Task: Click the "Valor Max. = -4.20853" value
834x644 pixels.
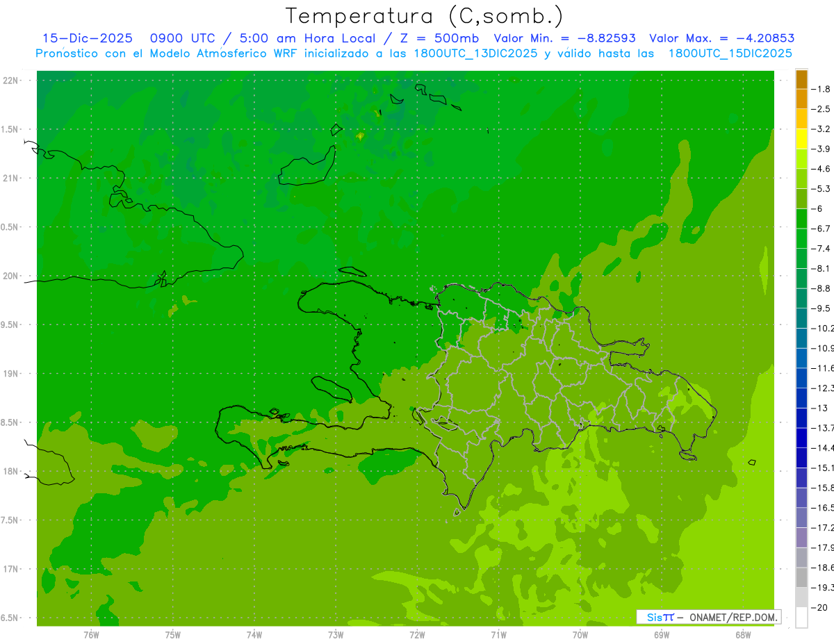Action: (x=722, y=38)
